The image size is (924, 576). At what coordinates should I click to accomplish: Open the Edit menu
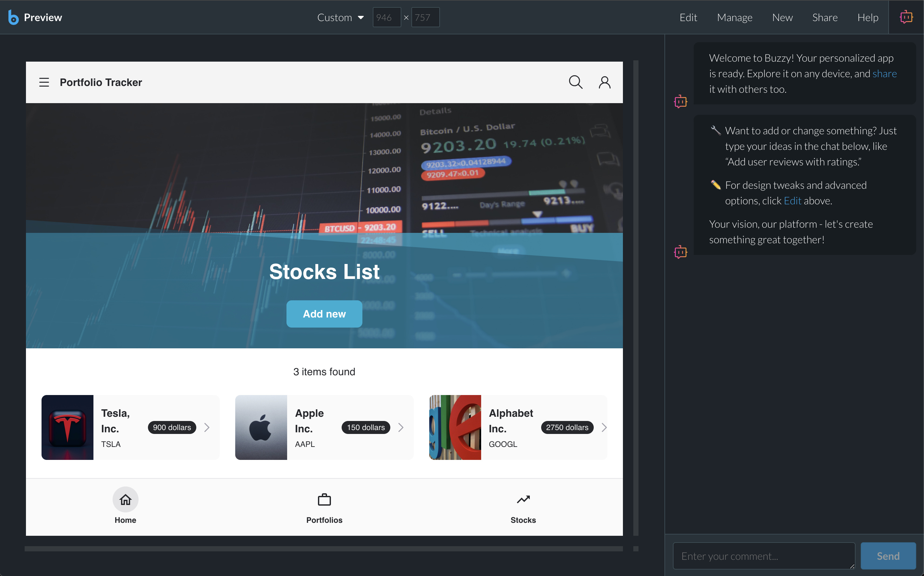[x=688, y=18]
